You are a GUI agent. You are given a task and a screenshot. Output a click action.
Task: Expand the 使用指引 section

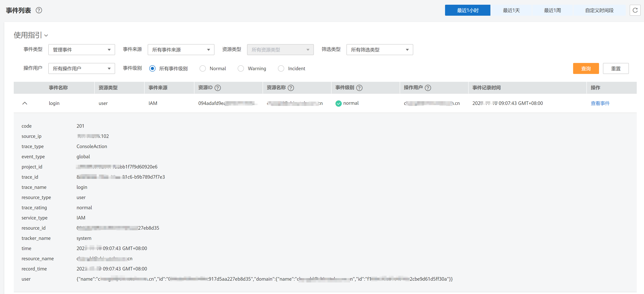click(x=31, y=35)
